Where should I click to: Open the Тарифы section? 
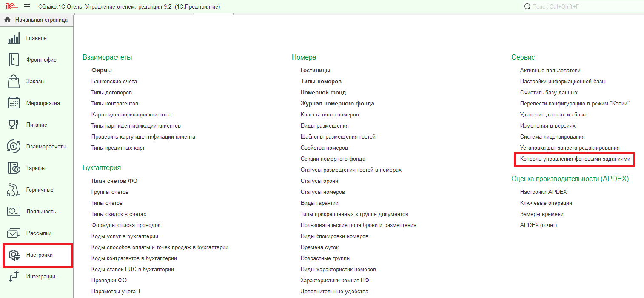[37, 168]
